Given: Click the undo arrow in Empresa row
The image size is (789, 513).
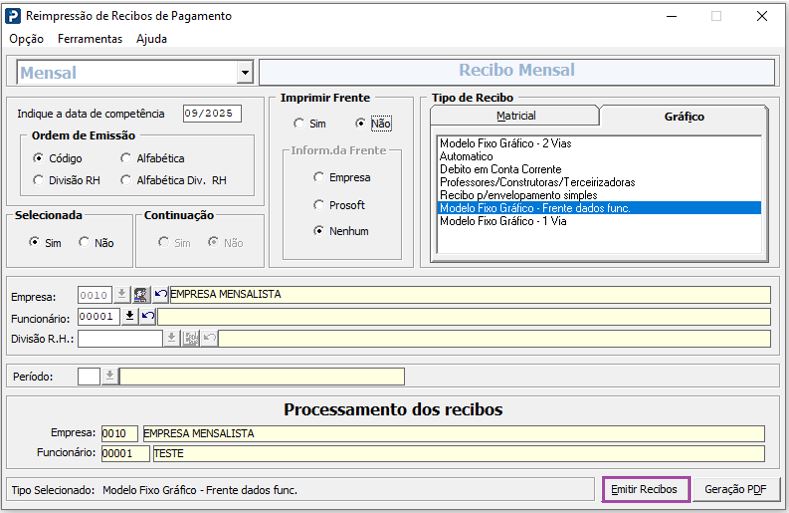Looking at the screenshot, I should click(x=160, y=295).
